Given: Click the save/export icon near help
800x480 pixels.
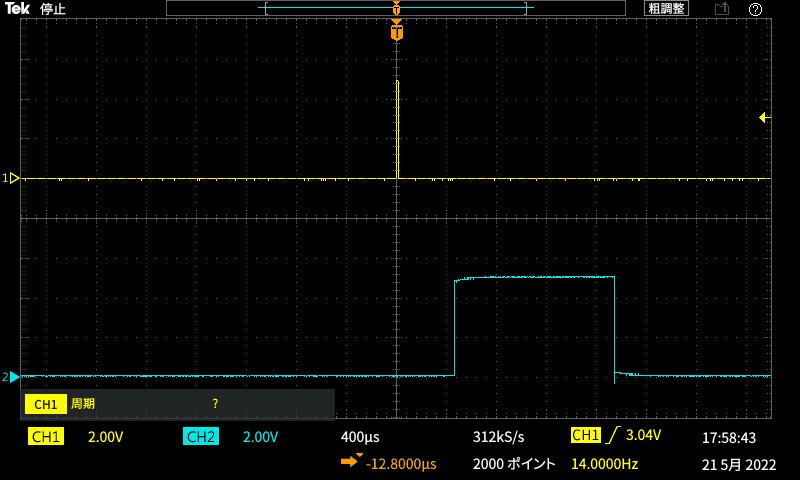Looking at the screenshot, I should pos(722,9).
